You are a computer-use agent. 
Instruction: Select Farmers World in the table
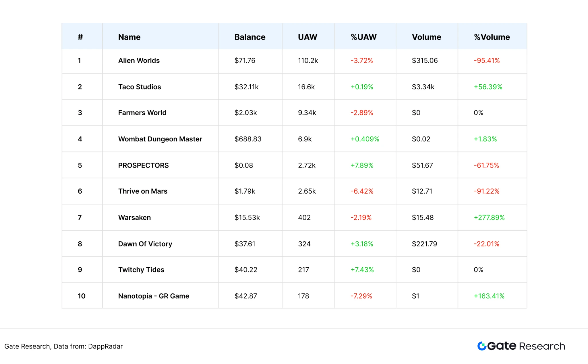pos(142,113)
